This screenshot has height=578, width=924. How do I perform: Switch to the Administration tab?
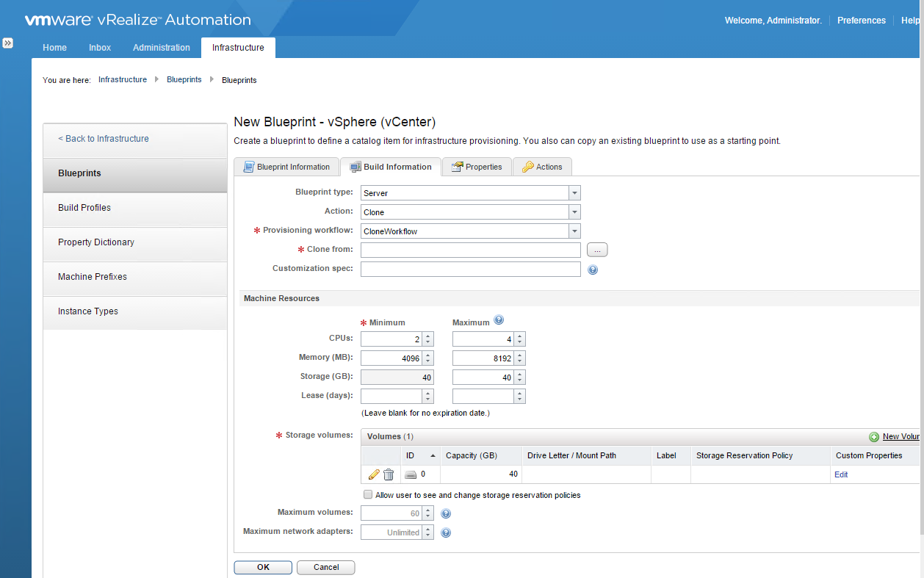[162, 48]
